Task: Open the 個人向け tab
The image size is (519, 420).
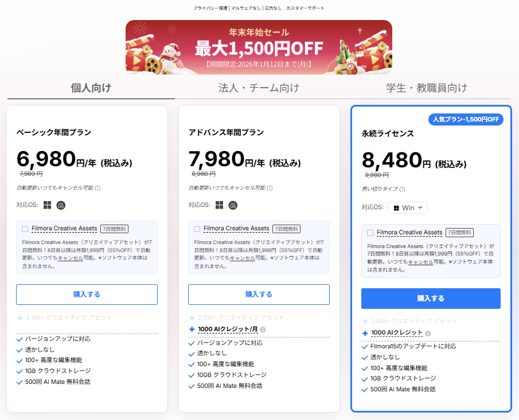Action: (x=91, y=88)
